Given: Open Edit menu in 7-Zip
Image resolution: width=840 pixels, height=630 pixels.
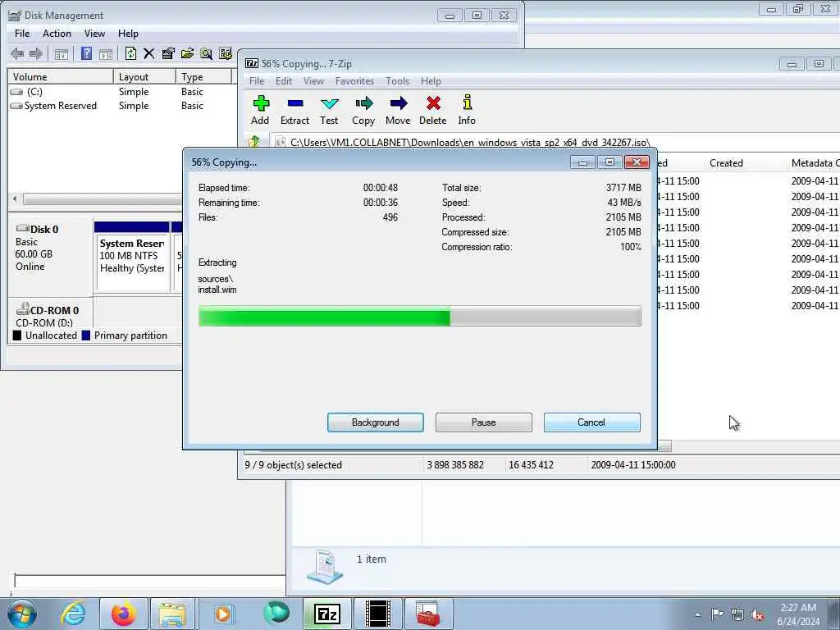Looking at the screenshot, I should click(283, 81).
